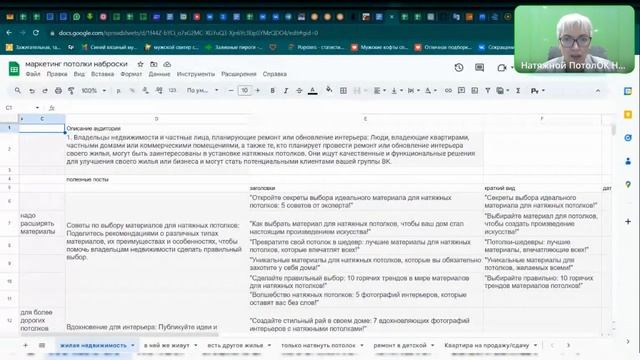640x360 pixels.
Task: Hide the toolbar menus with the caret
Action: [598, 91]
